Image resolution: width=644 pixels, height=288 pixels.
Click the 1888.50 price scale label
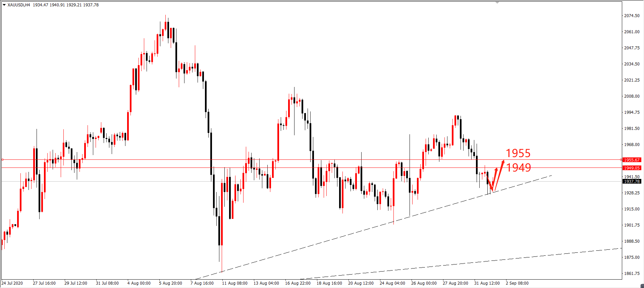632,241
